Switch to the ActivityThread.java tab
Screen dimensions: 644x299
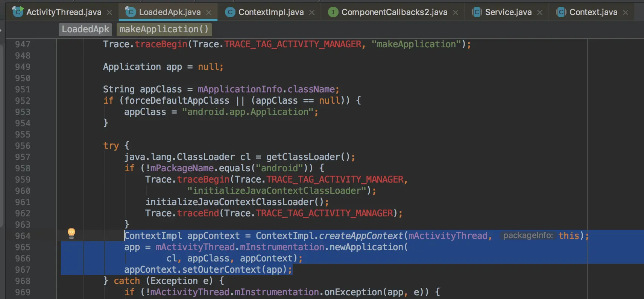(x=64, y=12)
